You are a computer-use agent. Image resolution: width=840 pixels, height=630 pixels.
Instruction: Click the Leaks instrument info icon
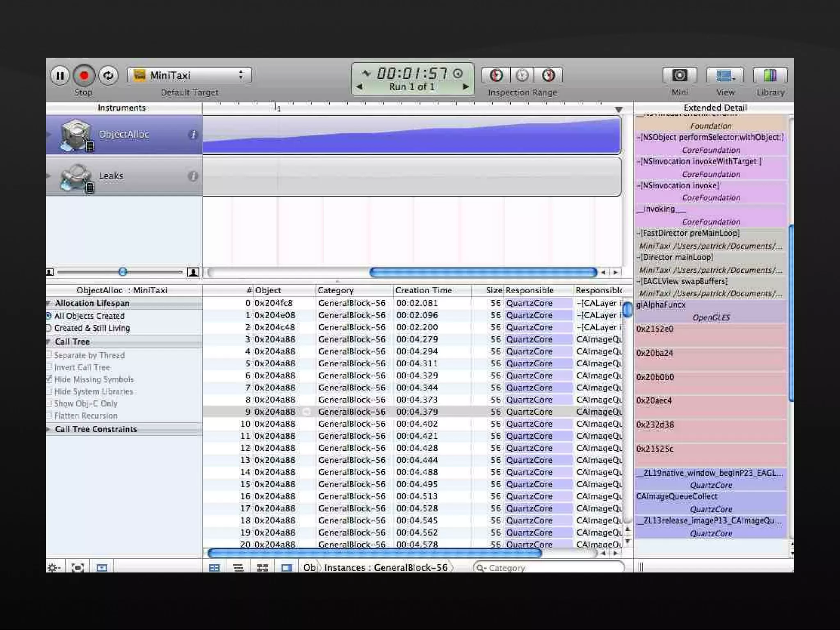193,176
